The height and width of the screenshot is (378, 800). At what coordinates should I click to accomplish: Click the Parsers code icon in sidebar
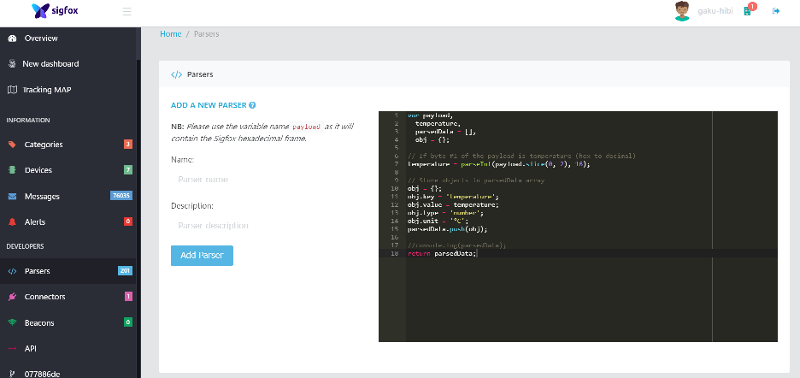[12, 271]
